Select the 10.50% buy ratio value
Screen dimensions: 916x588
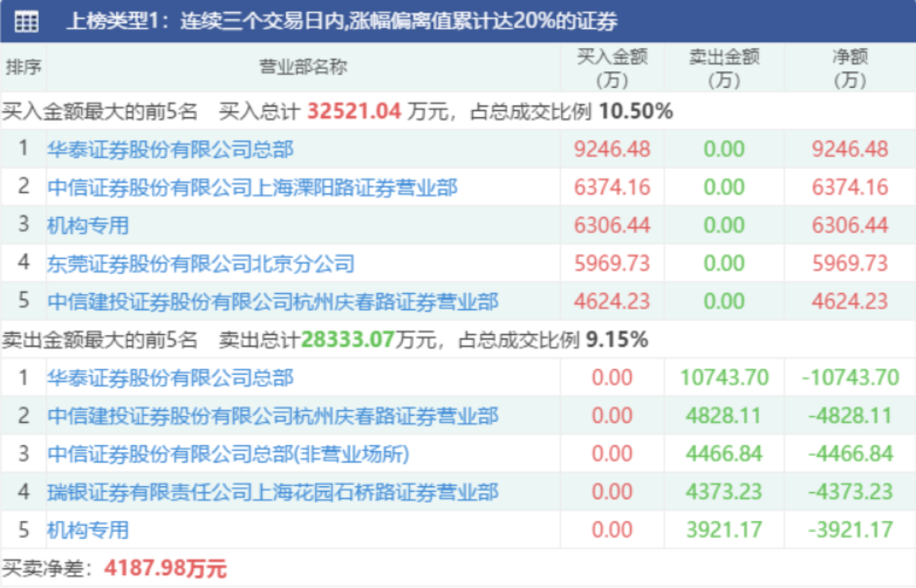pos(636,111)
